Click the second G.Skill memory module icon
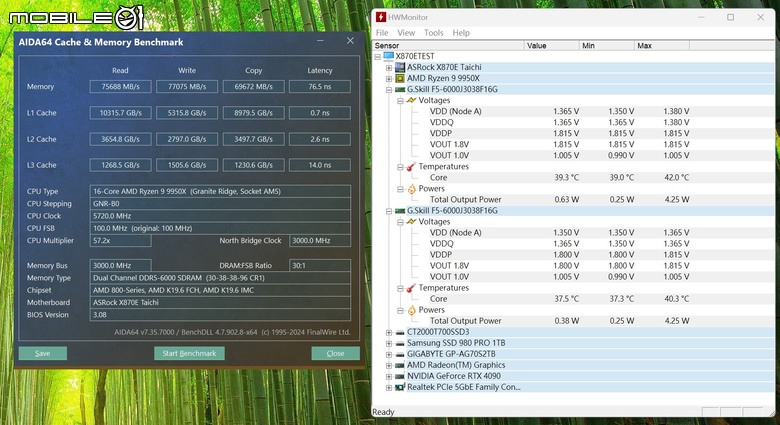Screen dimensions: 780x425 [x=400, y=211]
